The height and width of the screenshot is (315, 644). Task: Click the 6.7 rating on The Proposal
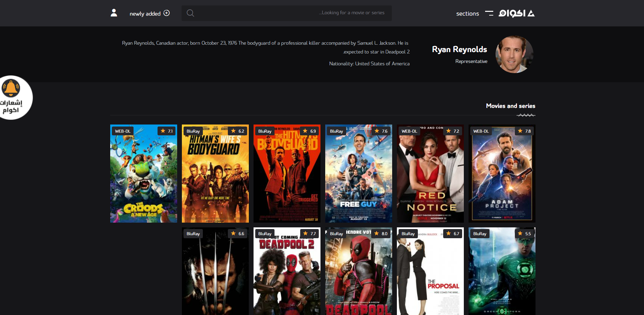click(453, 233)
